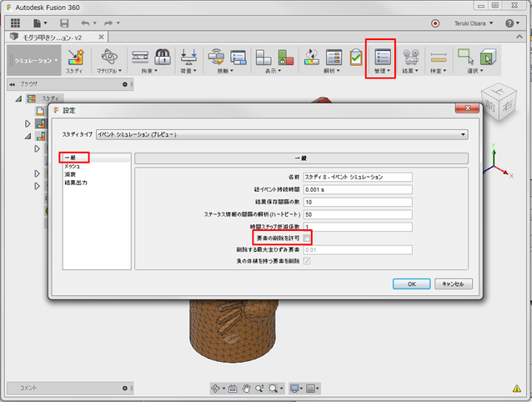Click the 管理 settings icon
Image resolution: width=532 pixels, height=402 pixels.
tap(383, 57)
